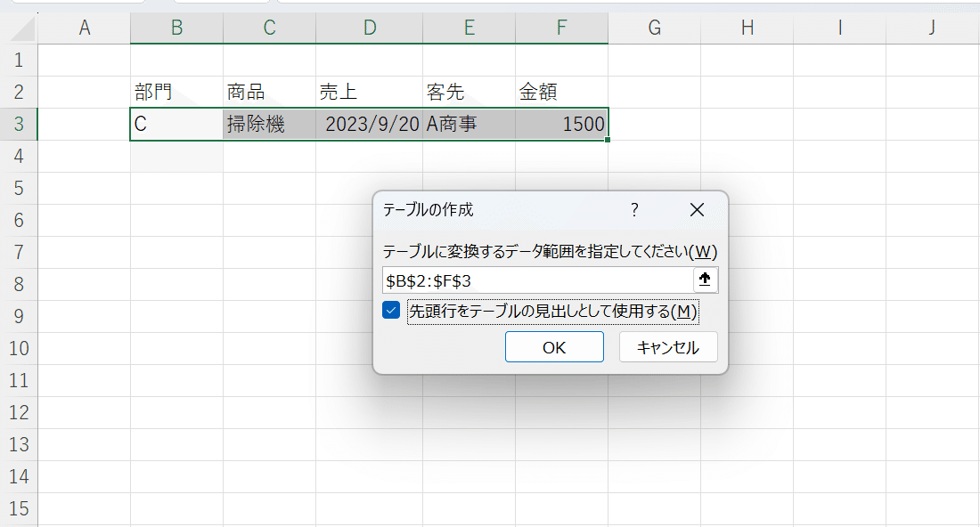980x527 pixels.
Task: Click cell with date 2023/9/20
Action: click(x=371, y=125)
